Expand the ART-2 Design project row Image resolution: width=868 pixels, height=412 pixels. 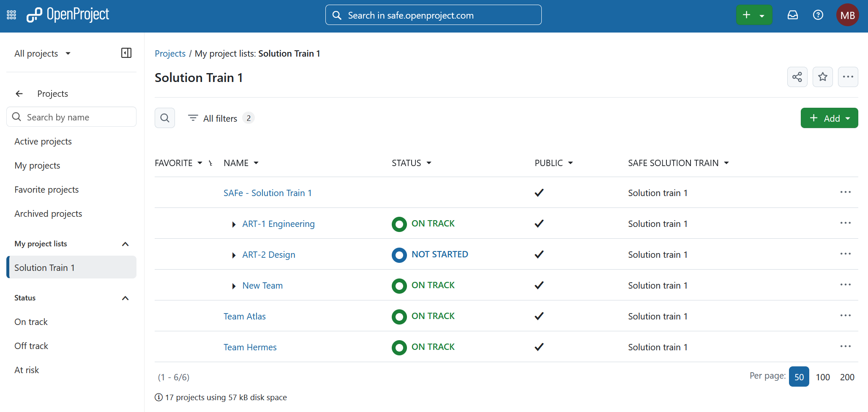[234, 255]
